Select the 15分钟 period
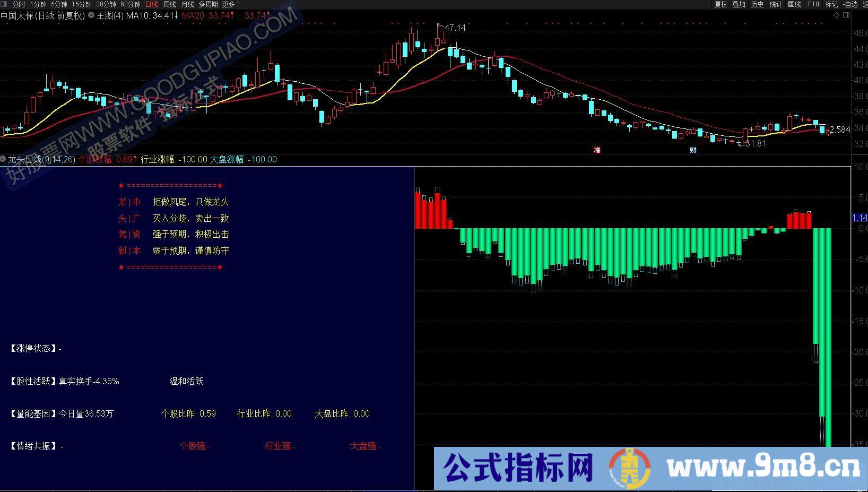Viewport: 868px width, 492px height. click(82, 4)
